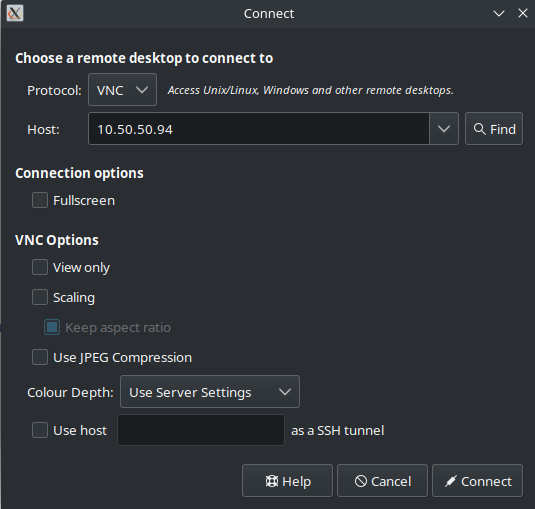Click the Connect button label

click(x=486, y=481)
